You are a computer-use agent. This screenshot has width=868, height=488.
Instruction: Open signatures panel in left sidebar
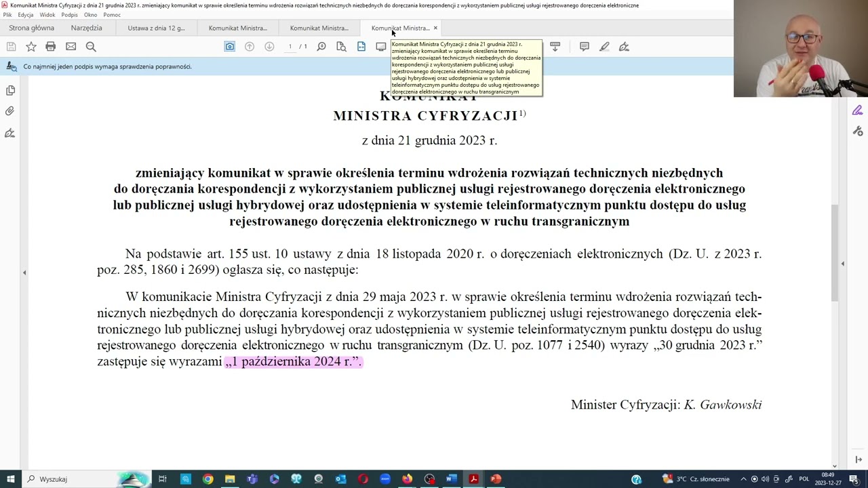click(10, 134)
